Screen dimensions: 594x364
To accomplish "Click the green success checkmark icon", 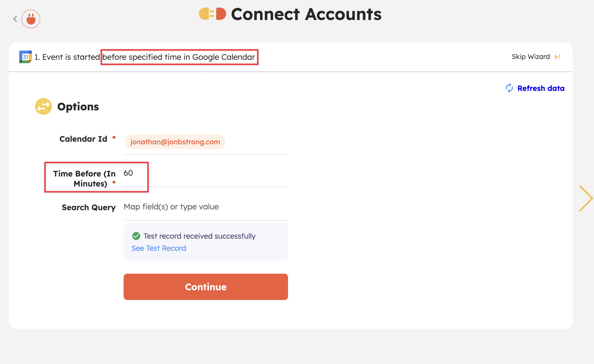I will [x=136, y=236].
